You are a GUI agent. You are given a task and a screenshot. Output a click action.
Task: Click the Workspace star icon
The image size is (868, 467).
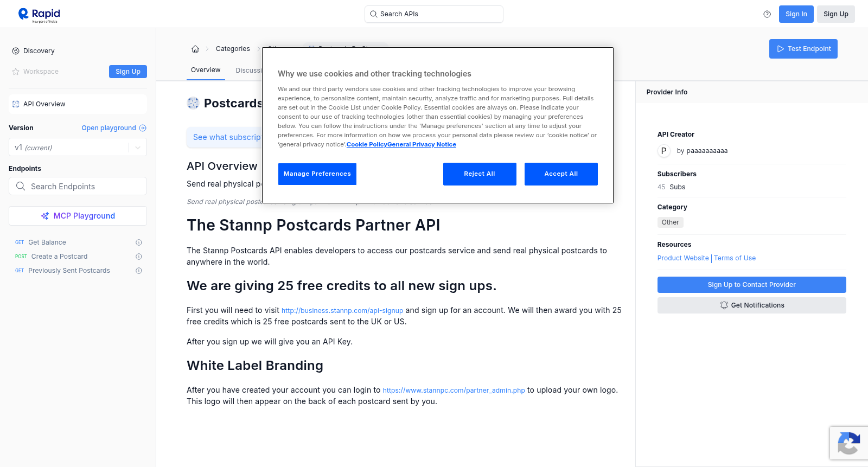tap(16, 72)
